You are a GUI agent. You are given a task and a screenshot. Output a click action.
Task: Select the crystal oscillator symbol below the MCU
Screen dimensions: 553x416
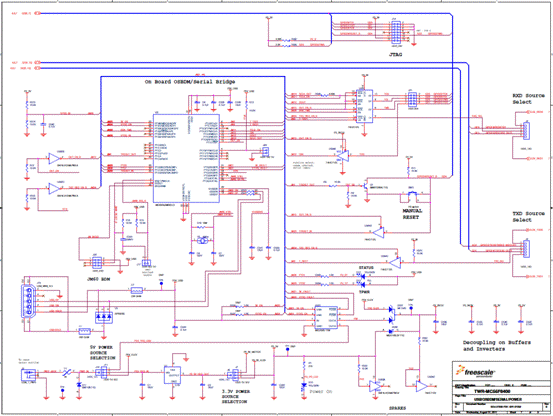pyautogui.click(x=202, y=241)
